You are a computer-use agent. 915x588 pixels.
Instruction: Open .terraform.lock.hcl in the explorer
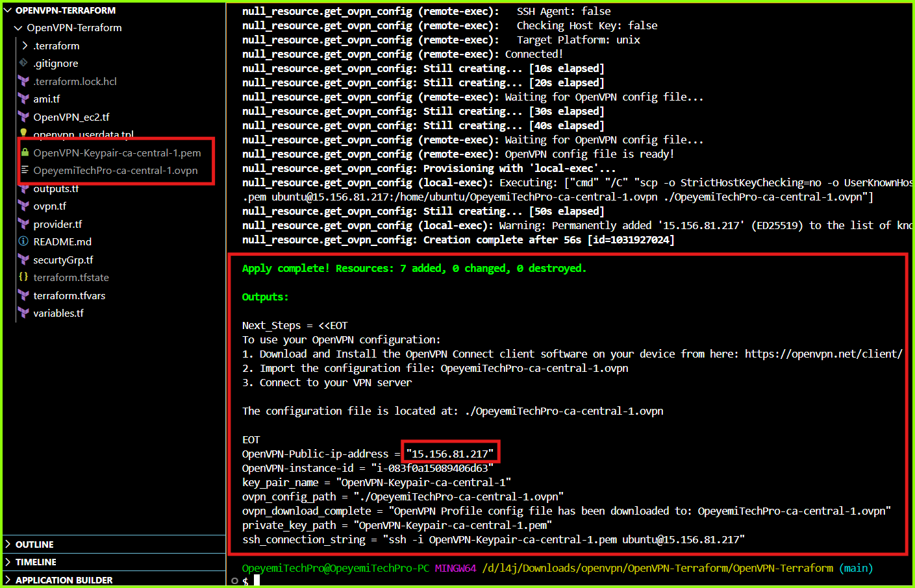(x=75, y=81)
